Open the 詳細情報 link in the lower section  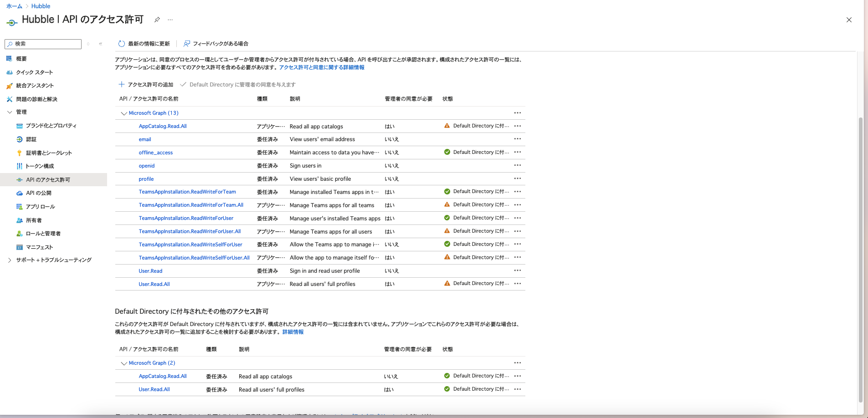293,332
